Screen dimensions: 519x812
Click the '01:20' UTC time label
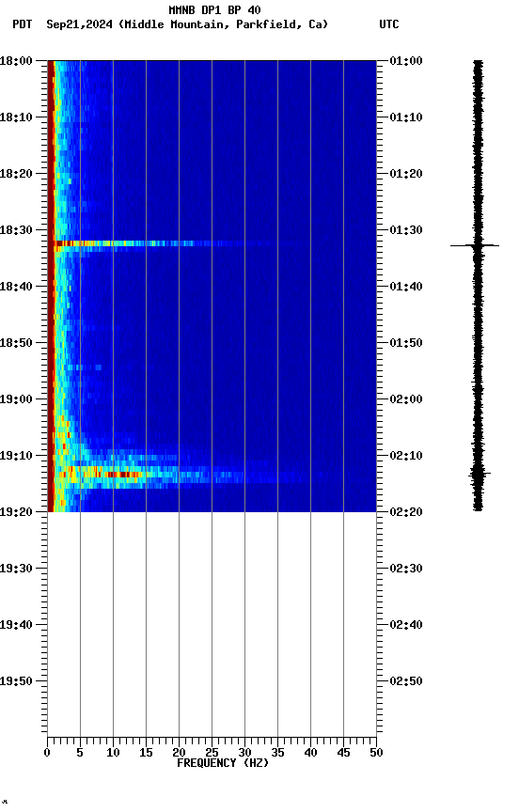point(406,174)
